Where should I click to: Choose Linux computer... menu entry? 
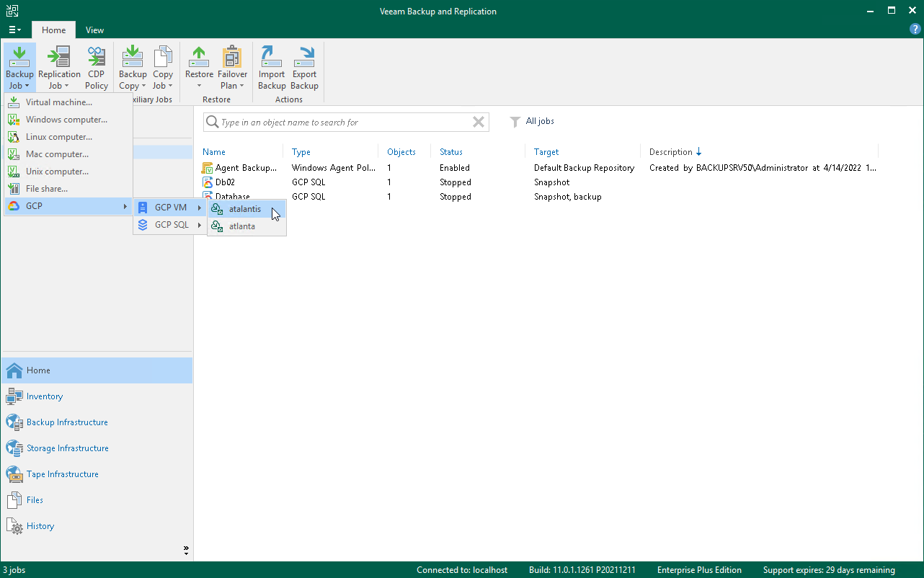tap(68, 137)
